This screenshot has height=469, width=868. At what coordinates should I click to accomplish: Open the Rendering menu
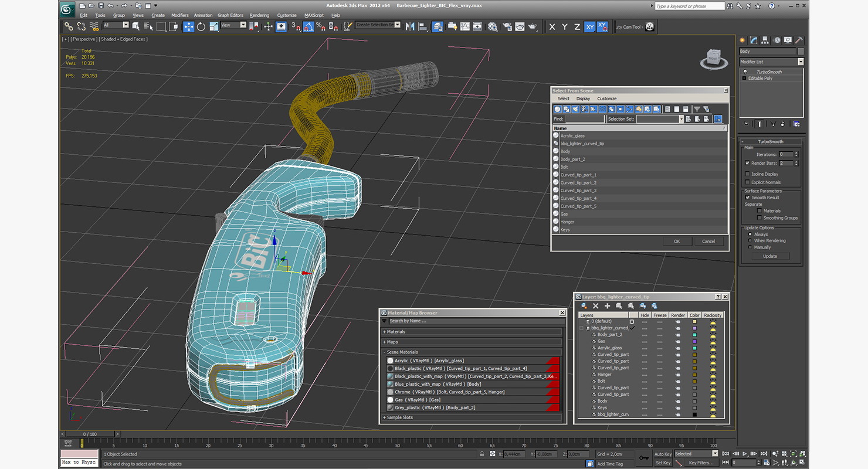click(x=259, y=15)
